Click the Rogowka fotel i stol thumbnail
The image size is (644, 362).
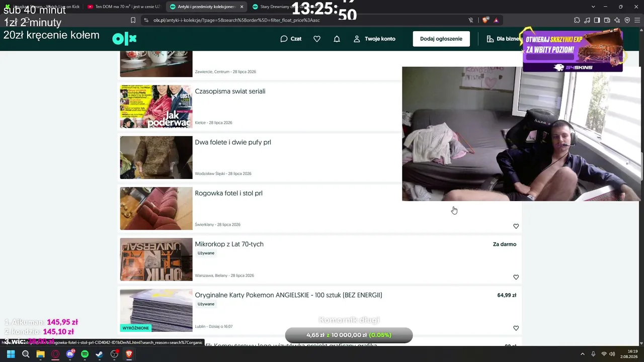156,208
